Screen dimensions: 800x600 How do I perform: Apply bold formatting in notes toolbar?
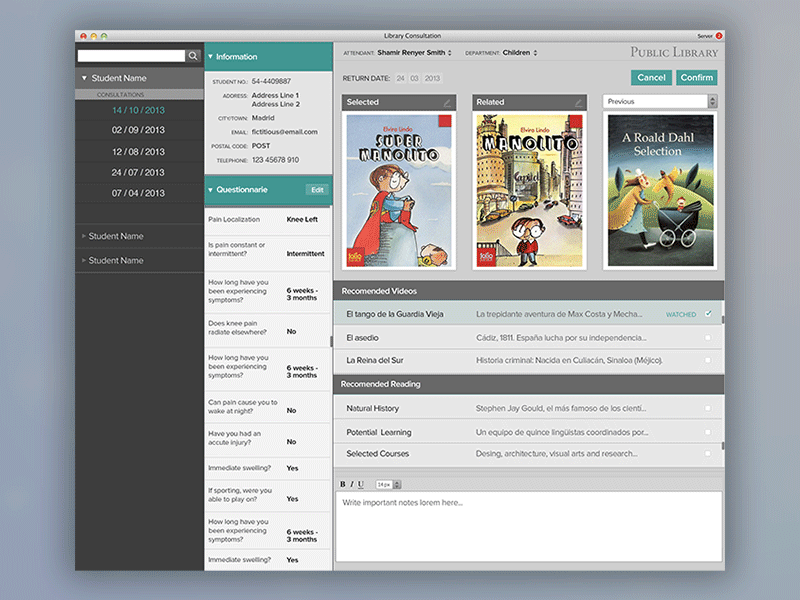click(x=343, y=484)
